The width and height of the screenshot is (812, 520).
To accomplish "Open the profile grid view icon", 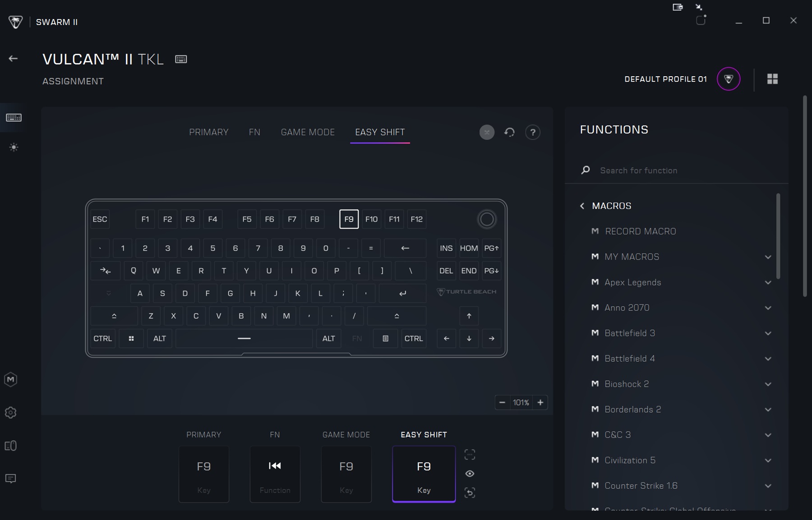I will (772, 79).
